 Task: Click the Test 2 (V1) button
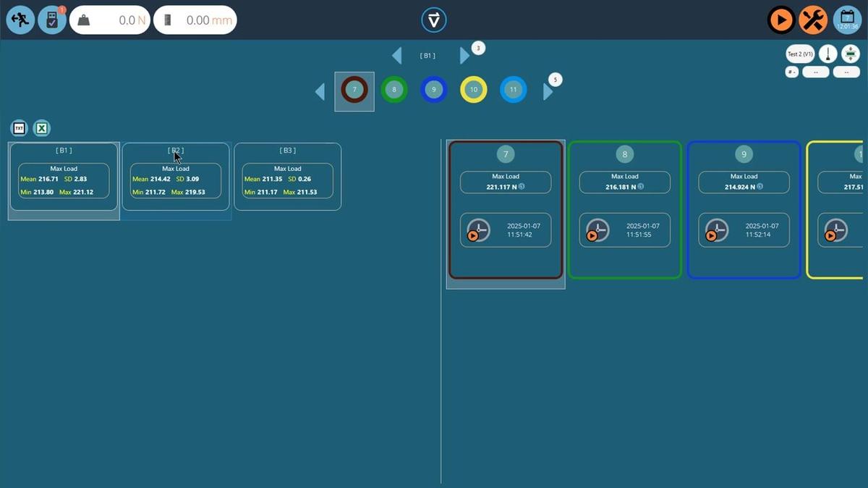[800, 54]
